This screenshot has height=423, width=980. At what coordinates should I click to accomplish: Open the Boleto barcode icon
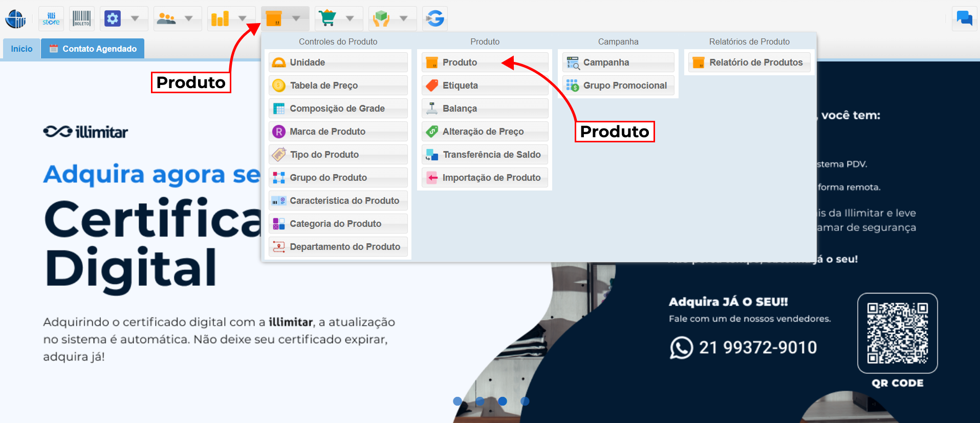tap(81, 19)
